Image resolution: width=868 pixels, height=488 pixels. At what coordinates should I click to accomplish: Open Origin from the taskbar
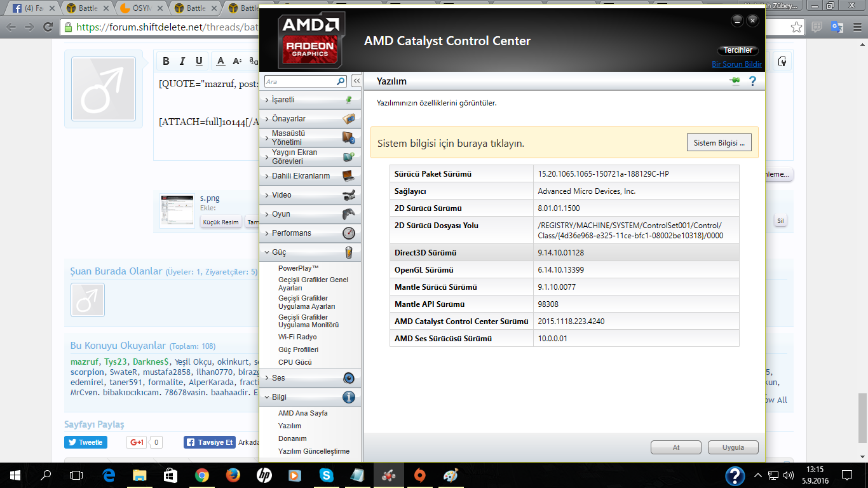click(x=419, y=475)
